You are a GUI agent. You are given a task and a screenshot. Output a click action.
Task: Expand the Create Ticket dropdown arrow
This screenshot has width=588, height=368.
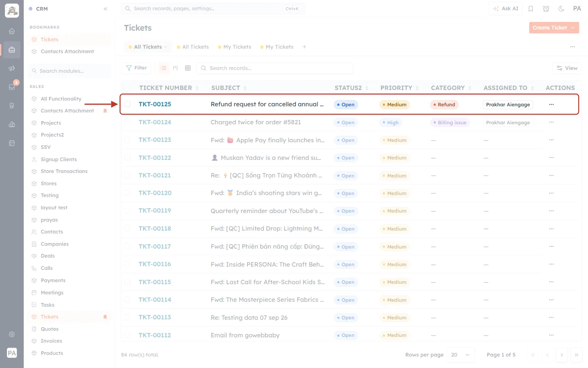pyautogui.click(x=573, y=28)
